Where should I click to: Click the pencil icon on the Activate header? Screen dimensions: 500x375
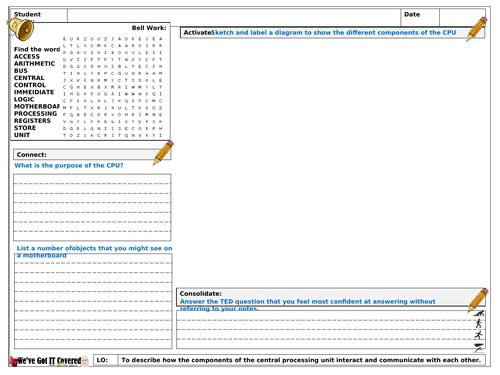tap(477, 29)
